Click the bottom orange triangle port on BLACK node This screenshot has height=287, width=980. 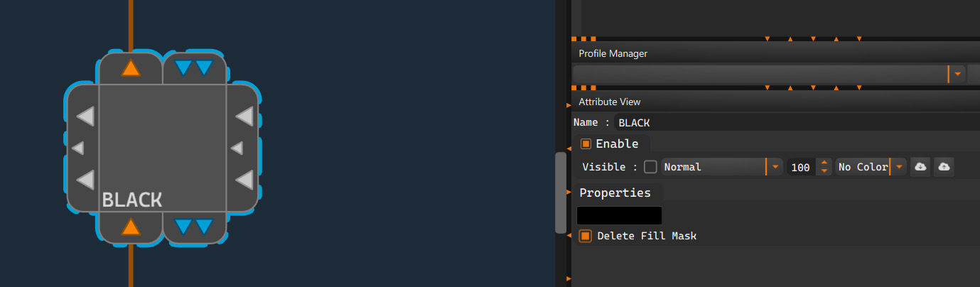[130, 227]
